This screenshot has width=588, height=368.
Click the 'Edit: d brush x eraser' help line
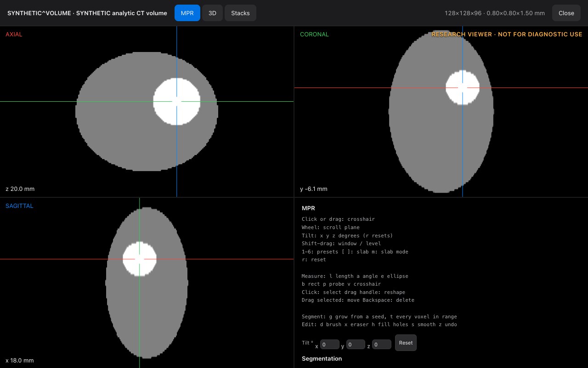coord(379,324)
